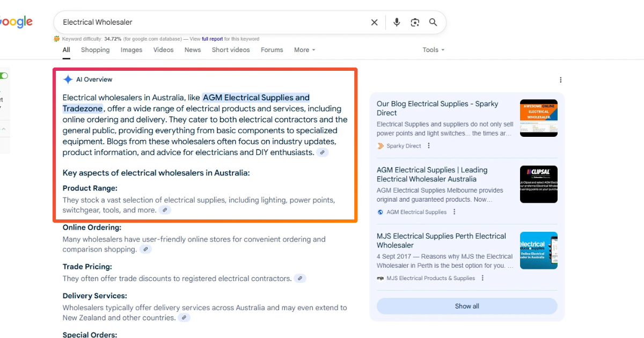This screenshot has width=644, height=338.
Task: Click the Keyword difficulty 34.72% text
Action: pos(92,39)
